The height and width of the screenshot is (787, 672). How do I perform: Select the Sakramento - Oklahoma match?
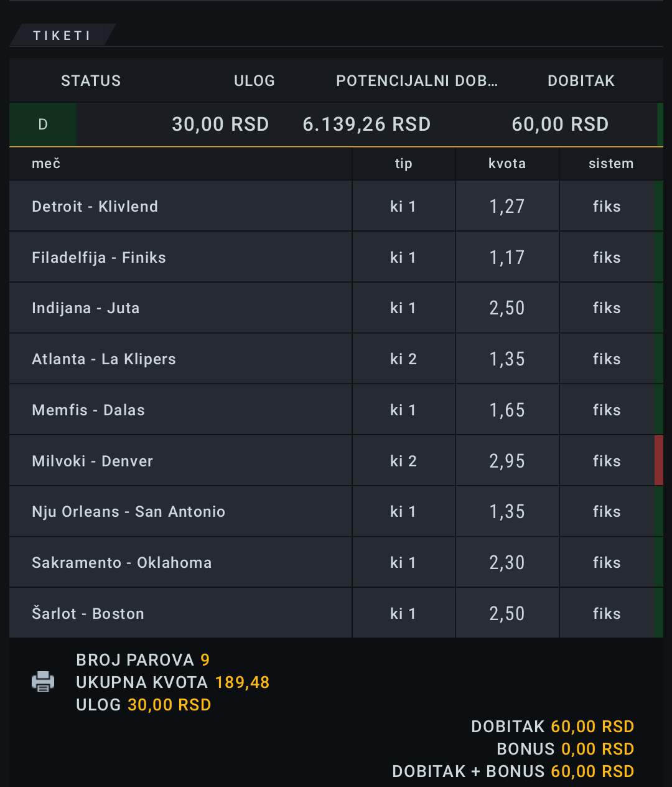coord(122,563)
